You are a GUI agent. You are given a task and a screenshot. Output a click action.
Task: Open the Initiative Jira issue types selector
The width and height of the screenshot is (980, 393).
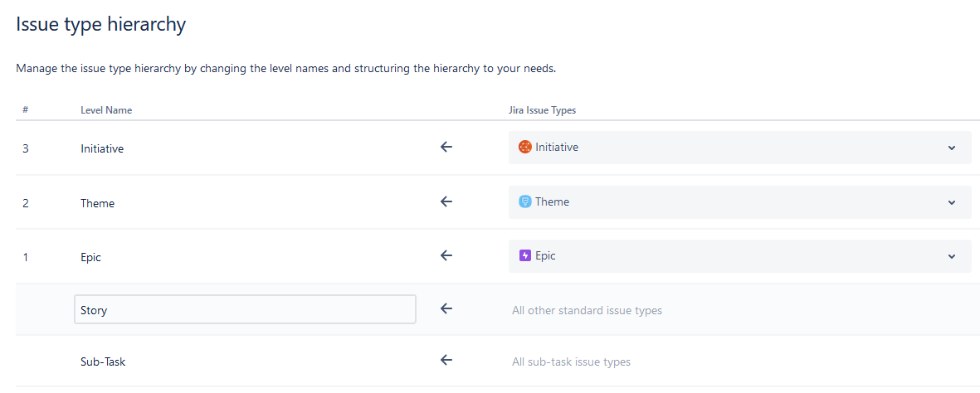[x=740, y=148]
